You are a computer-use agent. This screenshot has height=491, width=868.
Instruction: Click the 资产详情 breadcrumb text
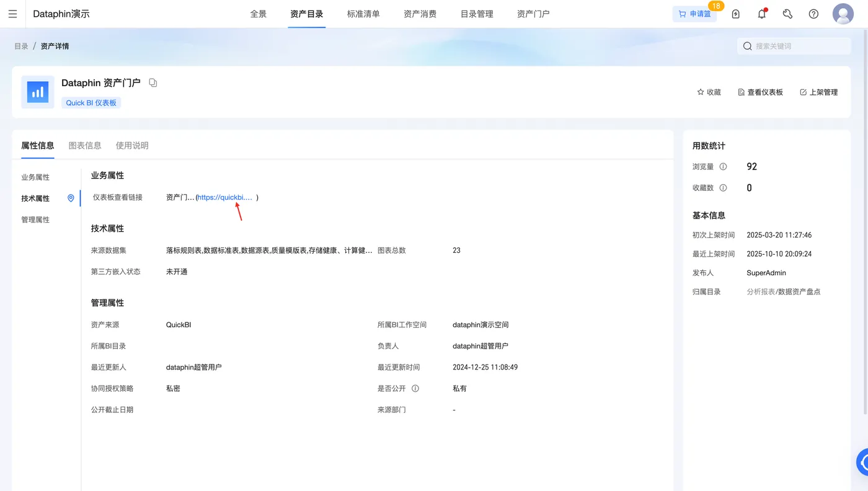point(55,46)
